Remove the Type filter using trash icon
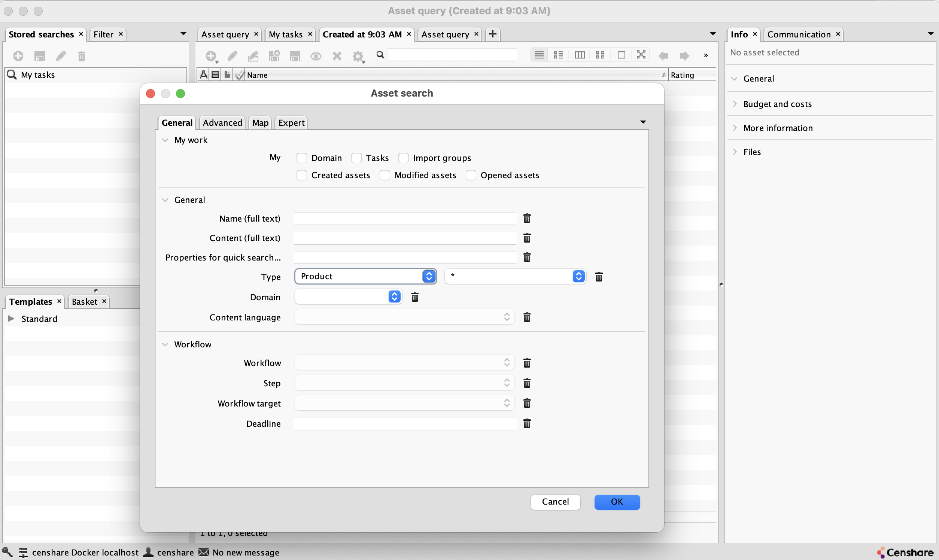Screen dimensions: 939x560 pyautogui.click(x=599, y=276)
